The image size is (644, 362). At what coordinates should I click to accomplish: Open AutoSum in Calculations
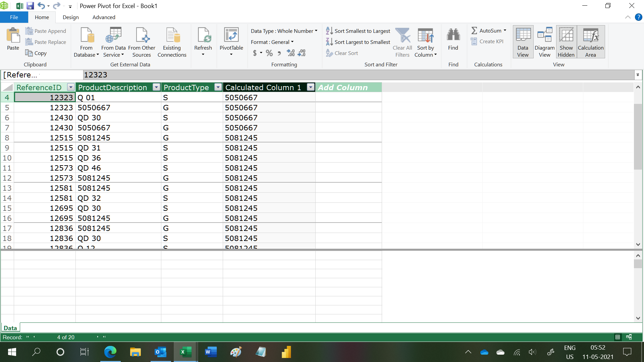coord(488,31)
